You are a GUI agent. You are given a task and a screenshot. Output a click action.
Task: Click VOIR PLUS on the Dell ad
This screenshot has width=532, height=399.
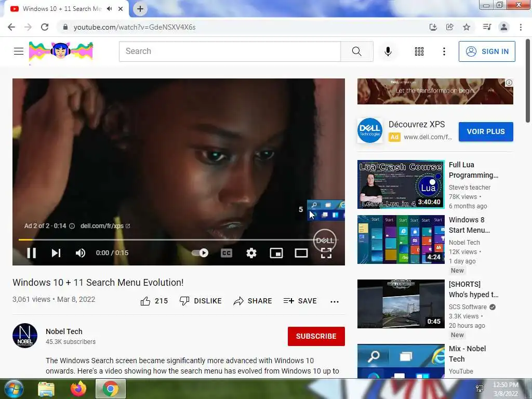(486, 131)
